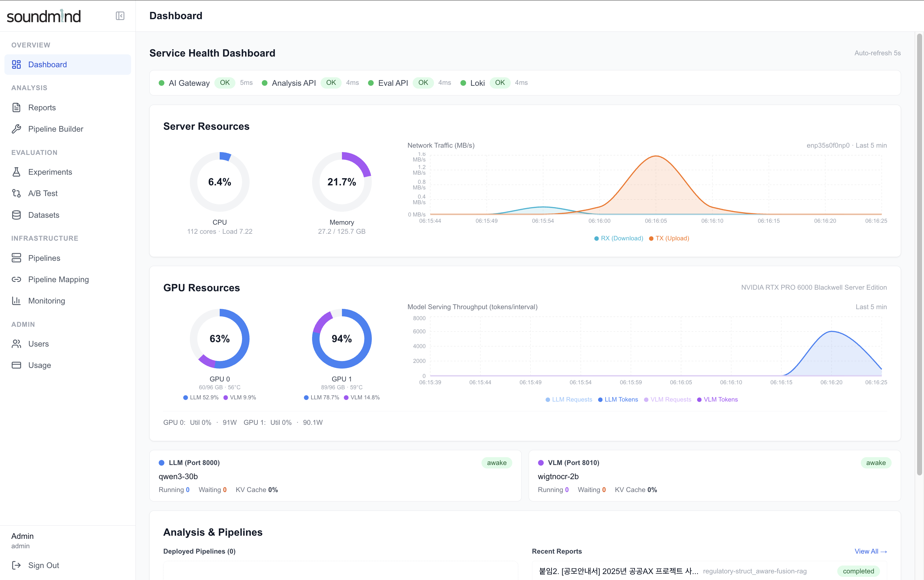Image resolution: width=924 pixels, height=580 pixels.
Task: Click the Pipeline Mapping link icon
Action: pyautogui.click(x=16, y=279)
